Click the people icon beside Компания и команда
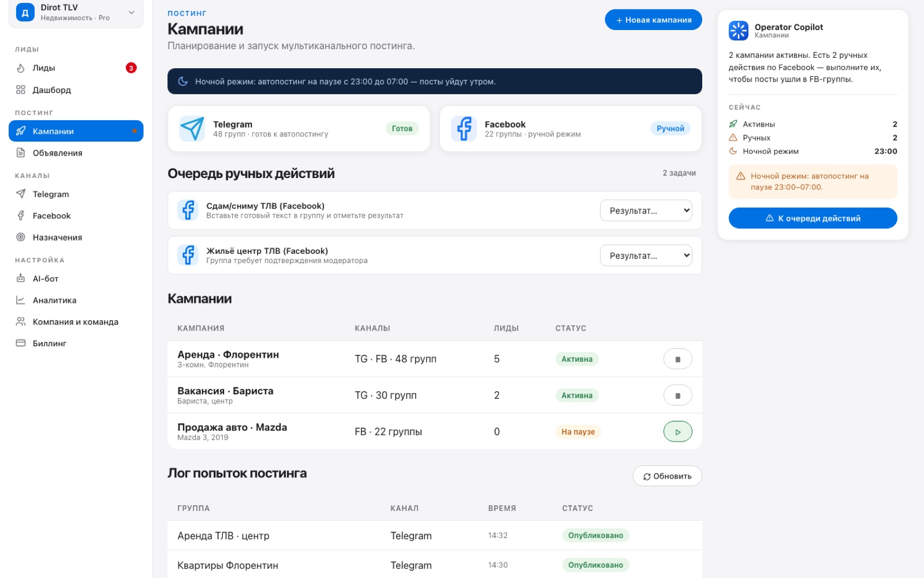 pos(21,321)
